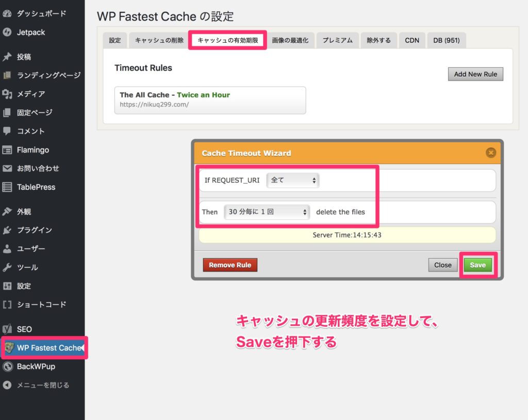Click the ユーザー person icon
Screen dimensions: 528x420
click(7, 249)
